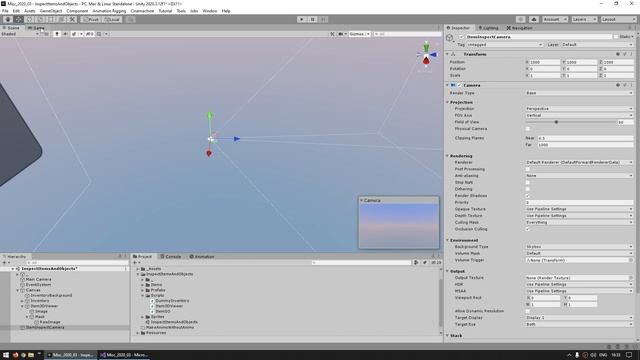This screenshot has width=640, height=360.
Task: Select ItemInspectCamera in Hierarchy
Action: coord(45,327)
